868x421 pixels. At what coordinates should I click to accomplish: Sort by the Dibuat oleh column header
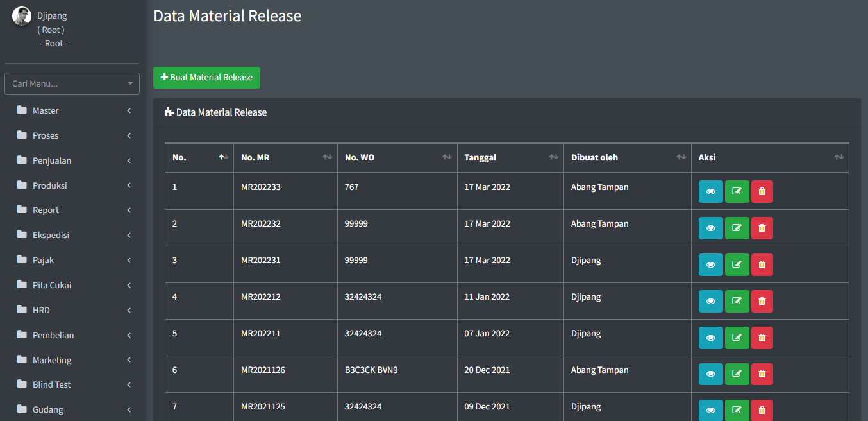[626, 157]
